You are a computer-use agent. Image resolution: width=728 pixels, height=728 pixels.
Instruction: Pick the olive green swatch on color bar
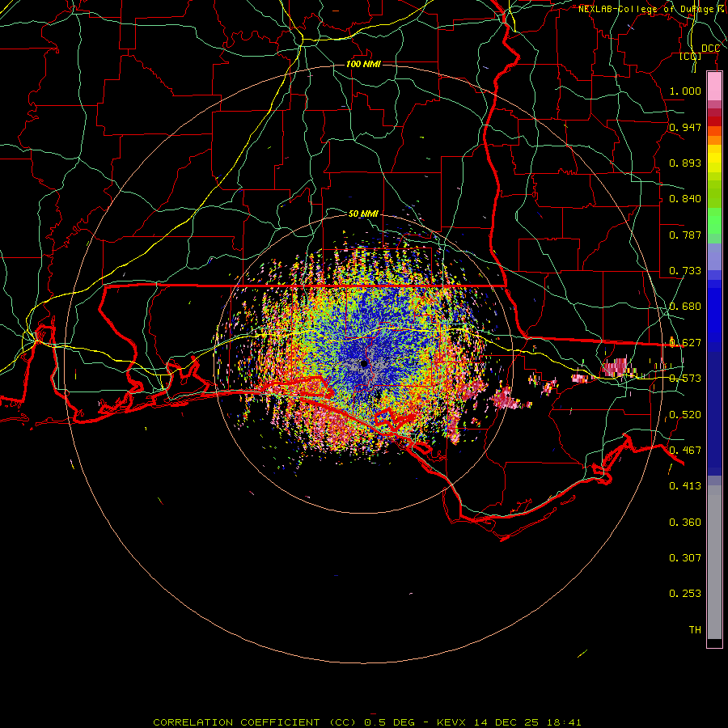click(x=714, y=194)
